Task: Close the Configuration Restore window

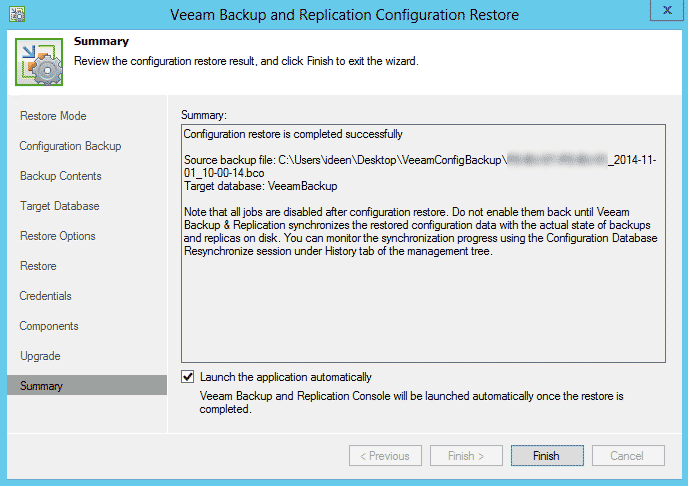Action: point(667,11)
